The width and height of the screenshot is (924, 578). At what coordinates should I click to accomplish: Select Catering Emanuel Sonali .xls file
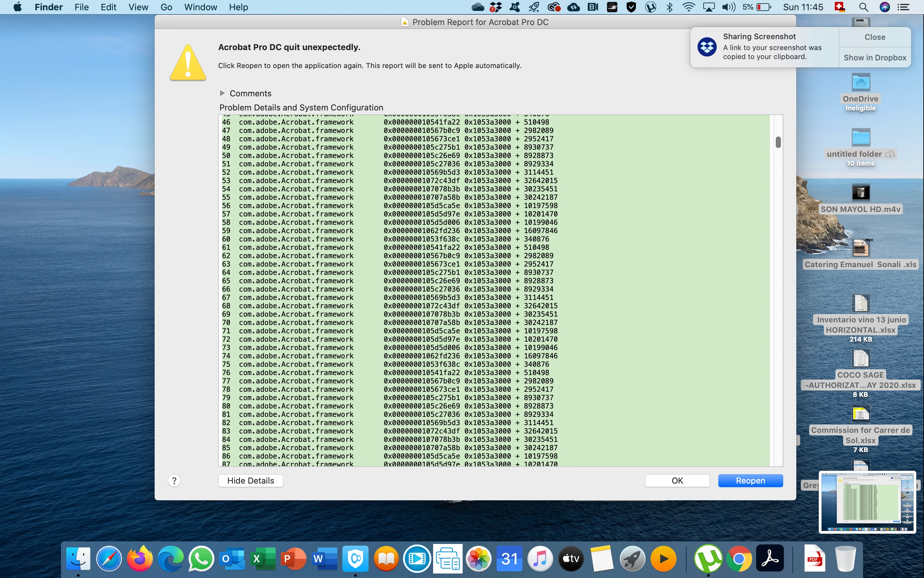860,254
